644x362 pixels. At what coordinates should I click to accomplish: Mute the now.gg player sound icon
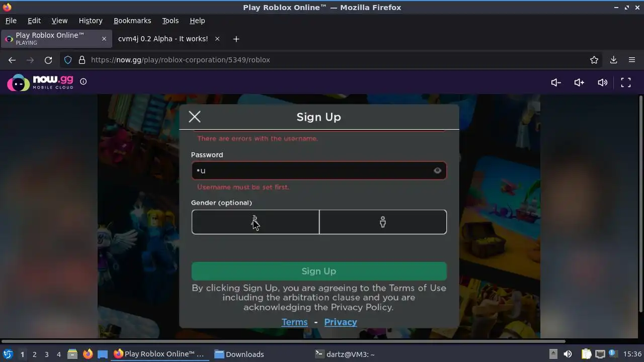click(x=602, y=82)
